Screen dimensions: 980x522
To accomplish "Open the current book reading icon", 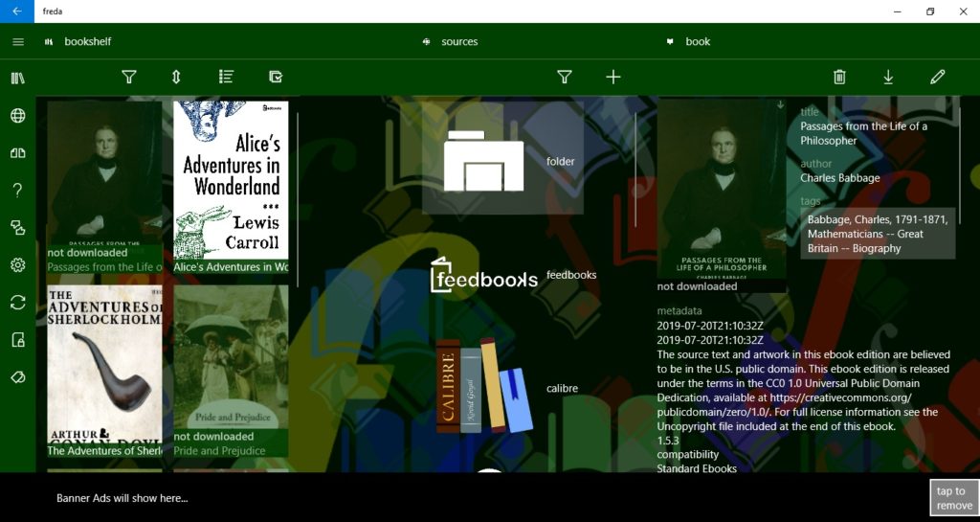I will coord(18,152).
